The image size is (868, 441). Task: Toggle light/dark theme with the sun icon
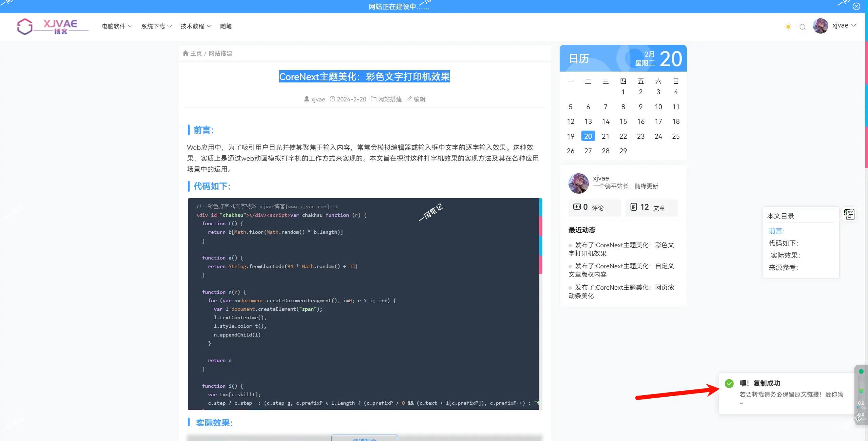[x=788, y=26]
